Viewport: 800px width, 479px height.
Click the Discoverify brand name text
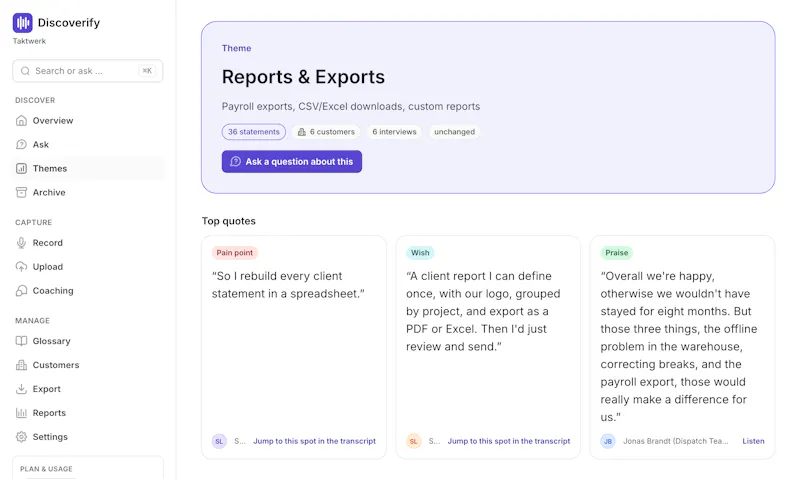(x=69, y=23)
